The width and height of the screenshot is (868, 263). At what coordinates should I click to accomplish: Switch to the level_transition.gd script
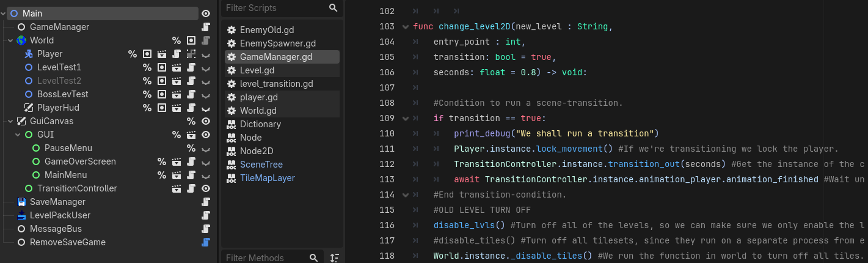pos(276,84)
